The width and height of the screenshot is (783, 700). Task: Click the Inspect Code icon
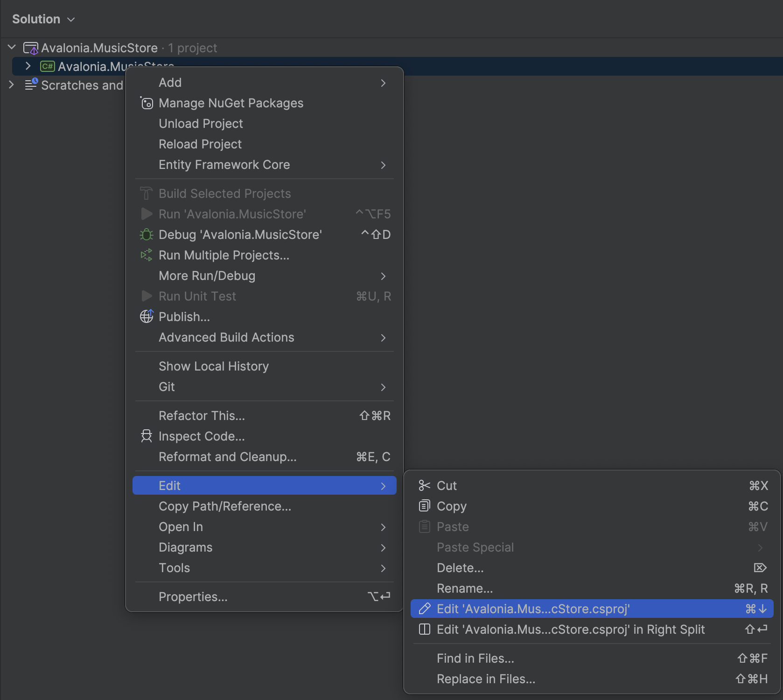pyautogui.click(x=147, y=436)
